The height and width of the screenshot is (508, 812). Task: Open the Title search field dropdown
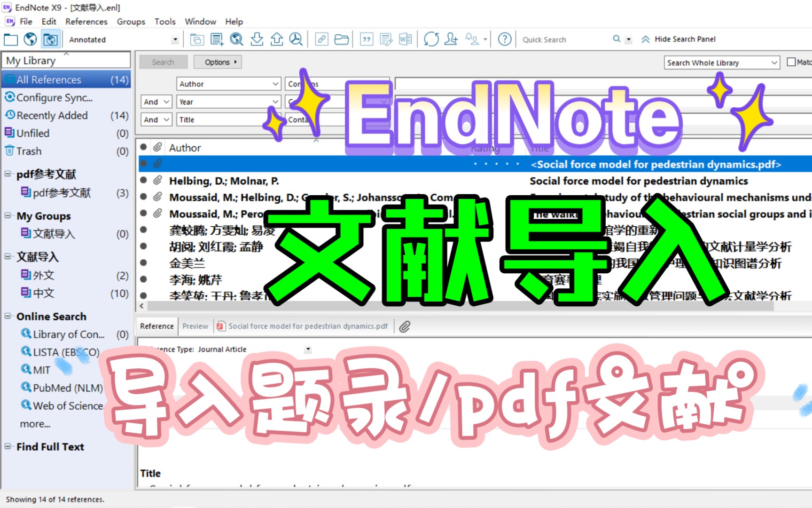[276, 119]
